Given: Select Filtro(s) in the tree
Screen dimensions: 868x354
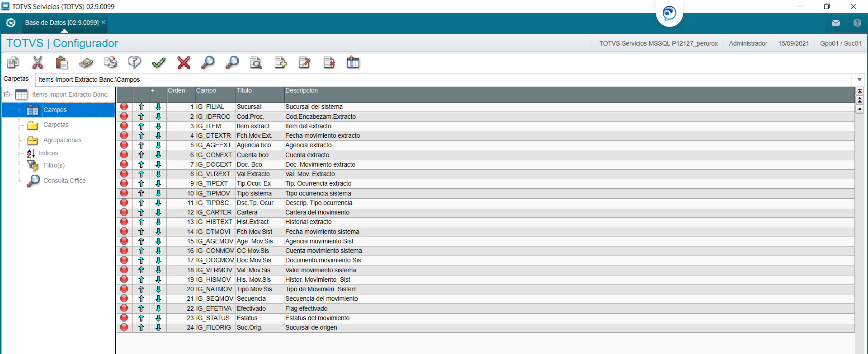Looking at the screenshot, I should [54, 165].
